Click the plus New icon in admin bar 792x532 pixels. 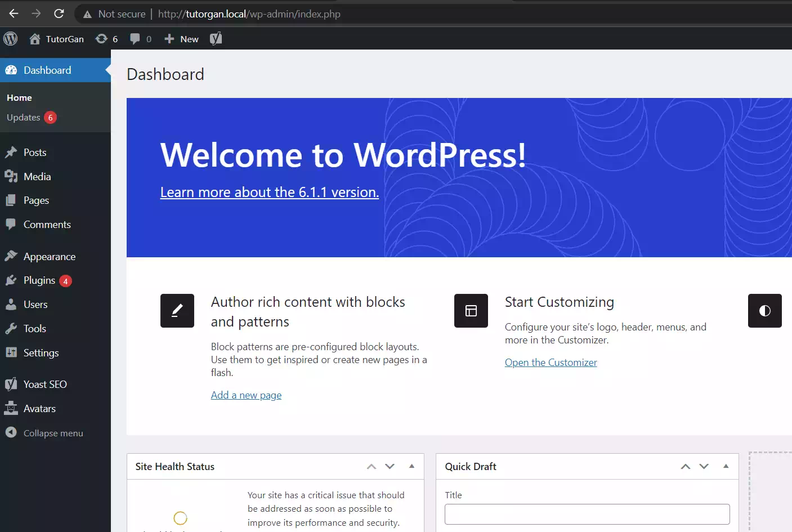169,39
